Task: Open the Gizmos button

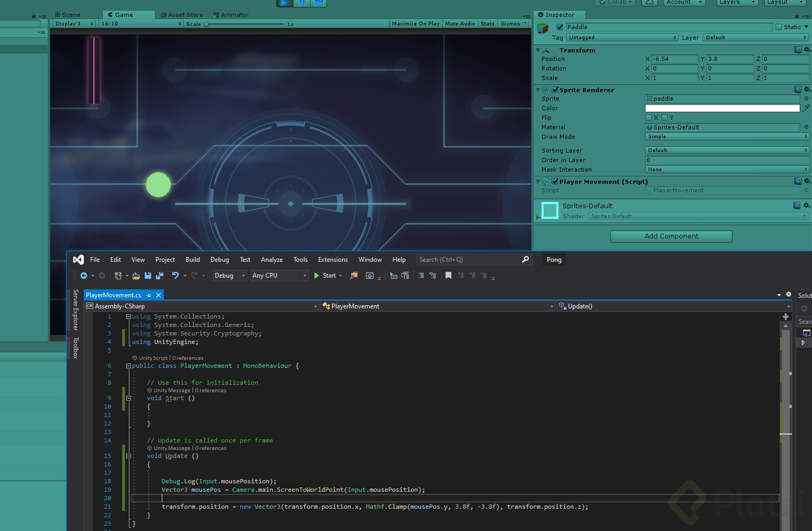Action: pos(513,24)
